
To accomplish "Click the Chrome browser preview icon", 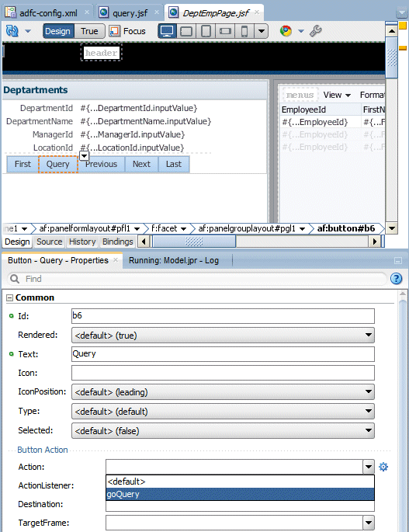I will 286,31.
